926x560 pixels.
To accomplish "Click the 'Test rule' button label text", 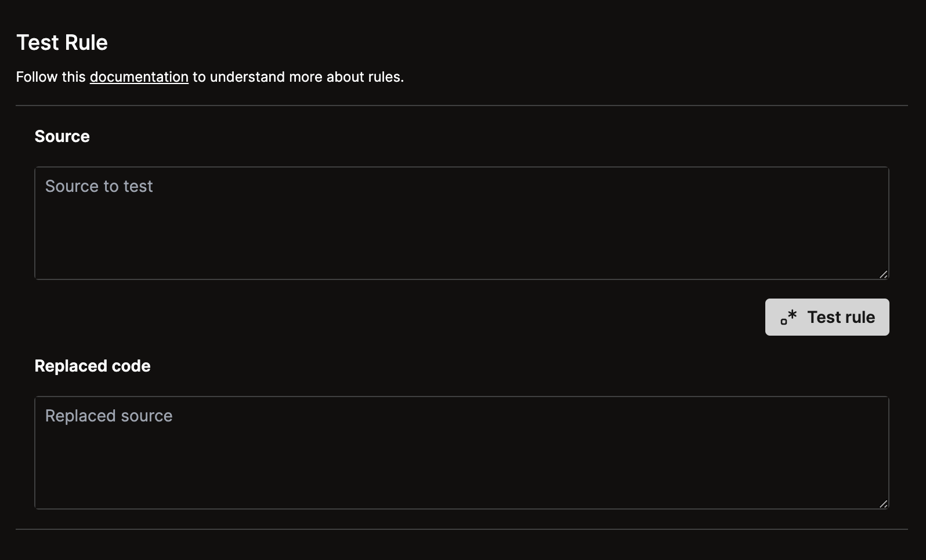I will pos(840,317).
